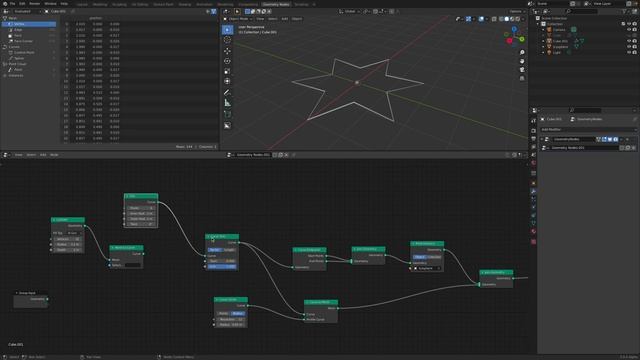Image resolution: width=640 pixels, height=360 pixels.
Task: Adjust the End slider on Curve Trim node
Action: tap(222, 267)
